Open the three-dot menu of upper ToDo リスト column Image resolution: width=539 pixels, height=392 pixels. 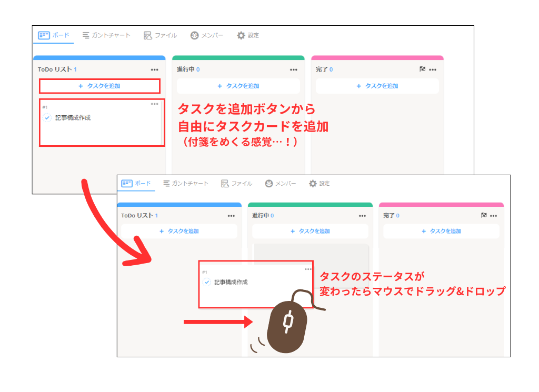[154, 69]
